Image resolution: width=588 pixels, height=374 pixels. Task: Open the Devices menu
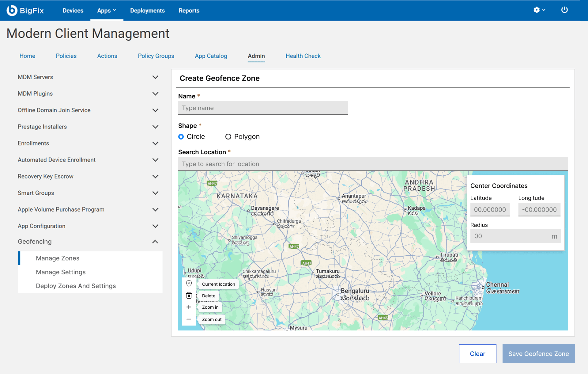point(73,10)
